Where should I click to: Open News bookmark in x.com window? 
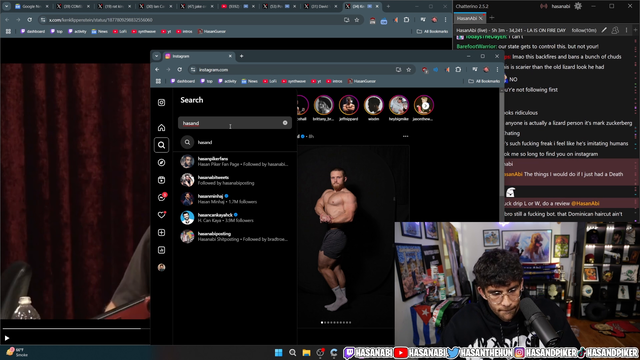[x=100, y=31]
